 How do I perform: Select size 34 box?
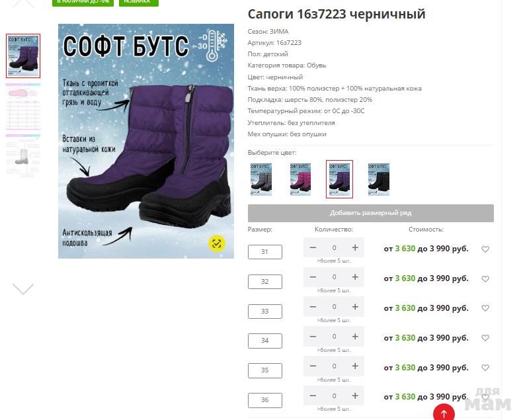click(265, 341)
